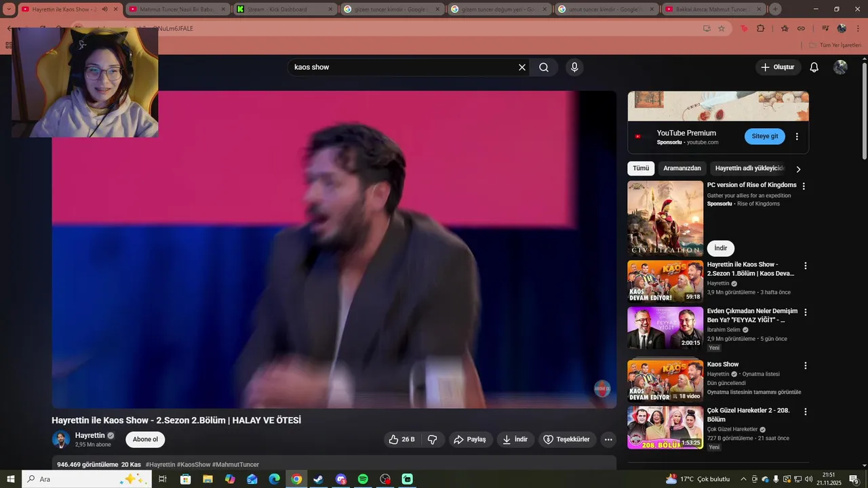Switch to Bakkal Amca Mahmut Tuncer tab
Viewport: 868px width, 488px height.
(x=713, y=9)
